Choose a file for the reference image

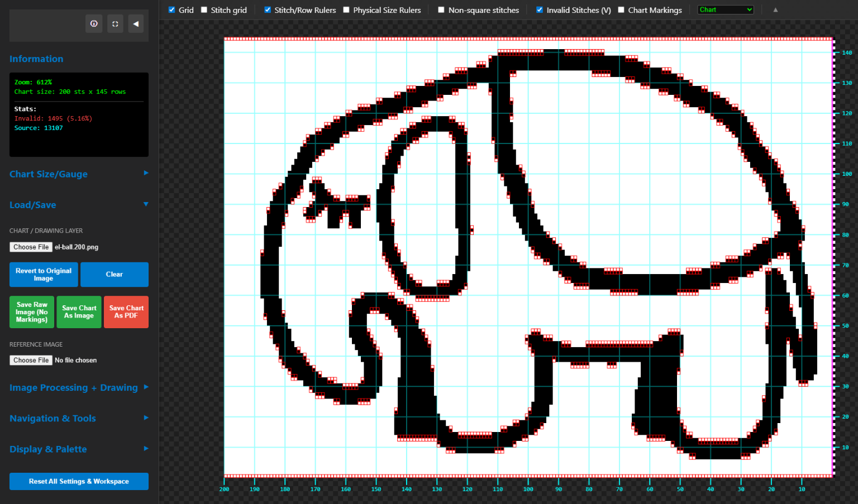point(31,360)
